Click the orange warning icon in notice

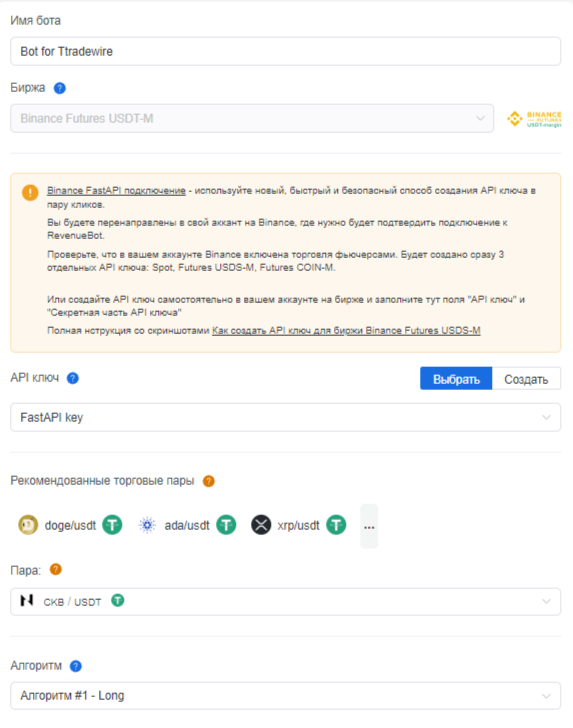coord(30,192)
